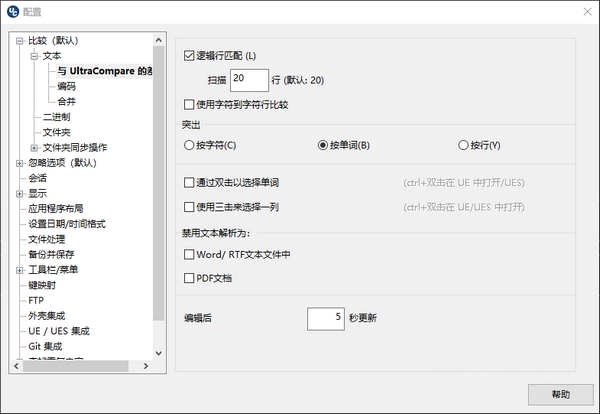The height and width of the screenshot is (414, 600).
Task: Click the horizontal scrollbar thumb in tree
Action: point(76,366)
